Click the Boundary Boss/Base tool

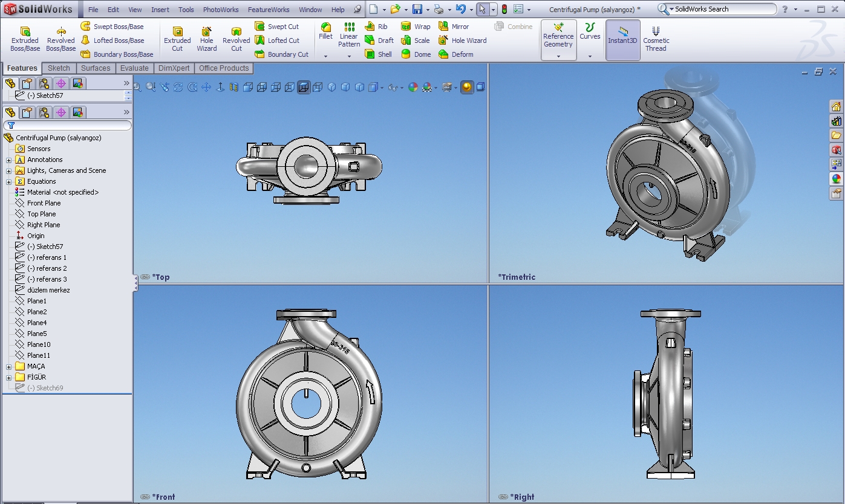tap(117, 54)
